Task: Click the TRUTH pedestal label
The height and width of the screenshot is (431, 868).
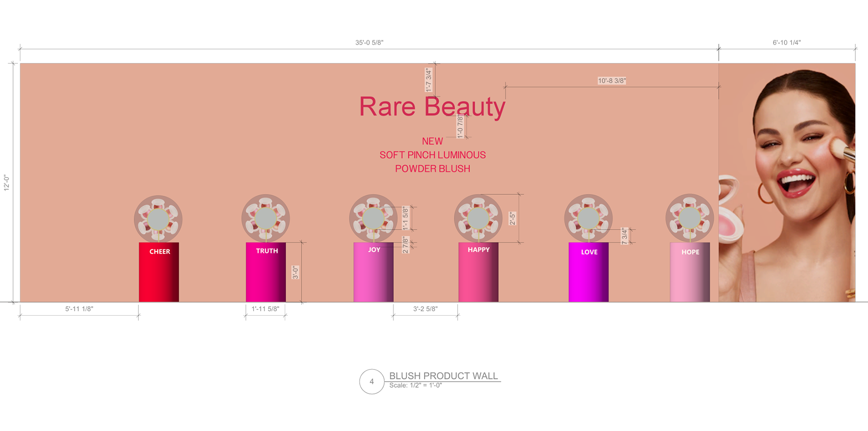Action: tap(267, 251)
